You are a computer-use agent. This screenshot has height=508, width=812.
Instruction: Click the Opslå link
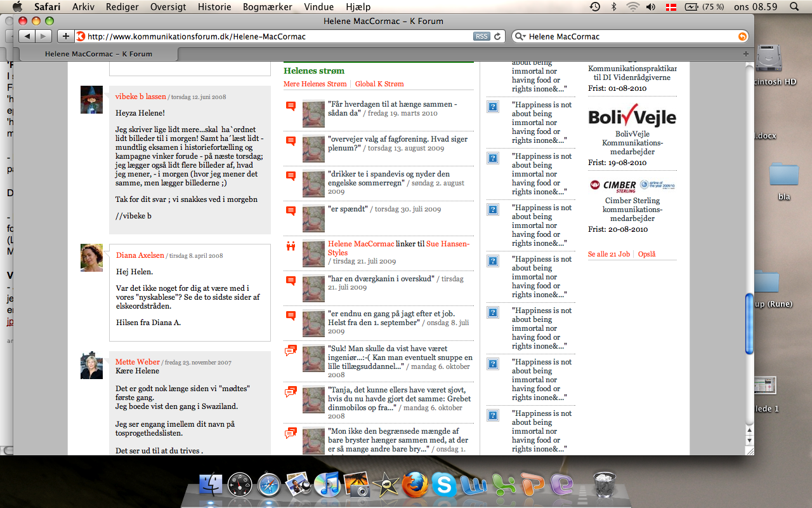tap(646, 254)
